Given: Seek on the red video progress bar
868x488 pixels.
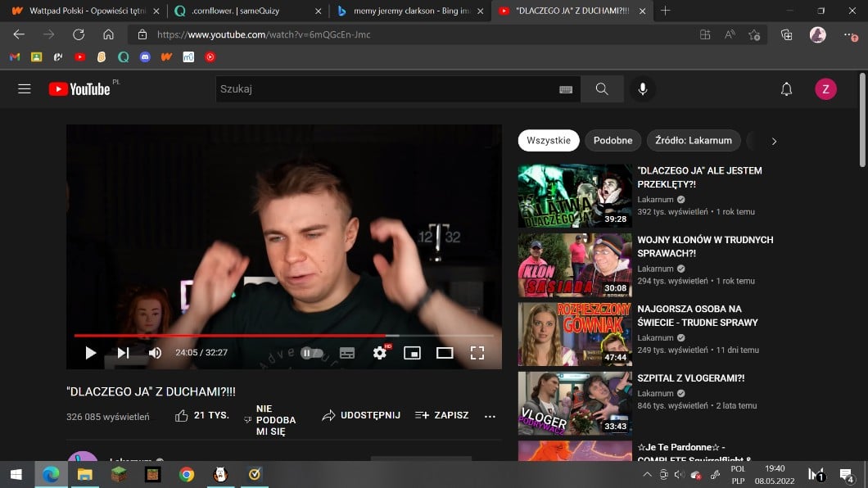Looking at the screenshot, I should click(246, 336).
